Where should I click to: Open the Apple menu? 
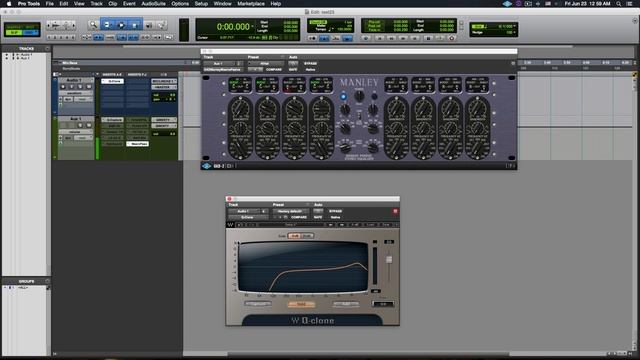coord(9,4)
